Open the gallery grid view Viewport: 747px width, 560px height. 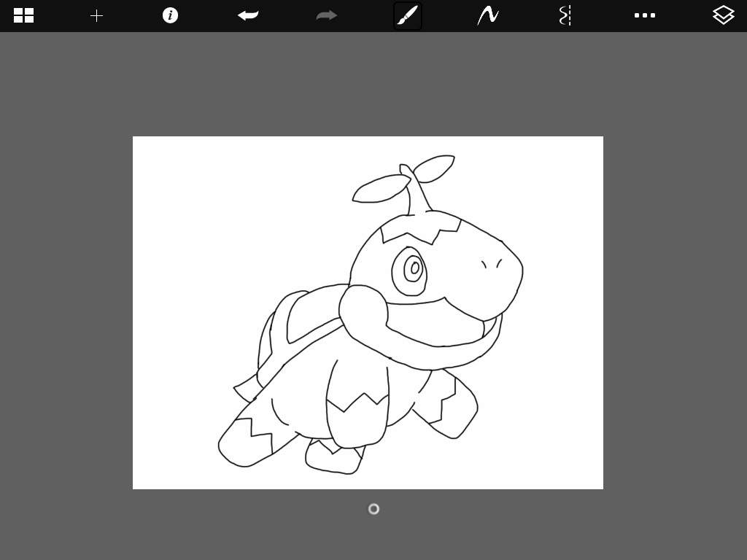pos(23,16)
